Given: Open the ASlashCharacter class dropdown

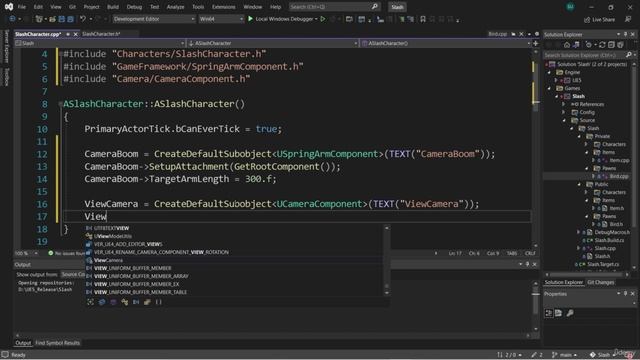Looking at the screenshot, I should click(x=272, y=43).
